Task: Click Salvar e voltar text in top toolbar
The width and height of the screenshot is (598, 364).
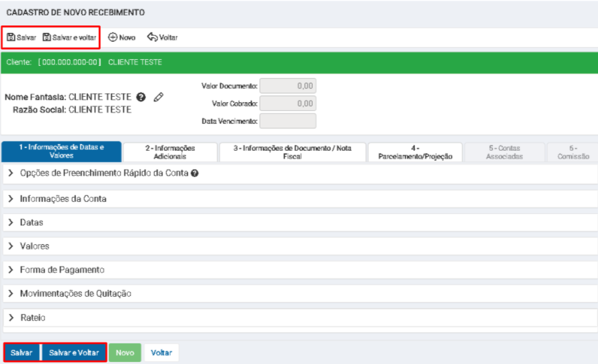Action: coord(75,38)
